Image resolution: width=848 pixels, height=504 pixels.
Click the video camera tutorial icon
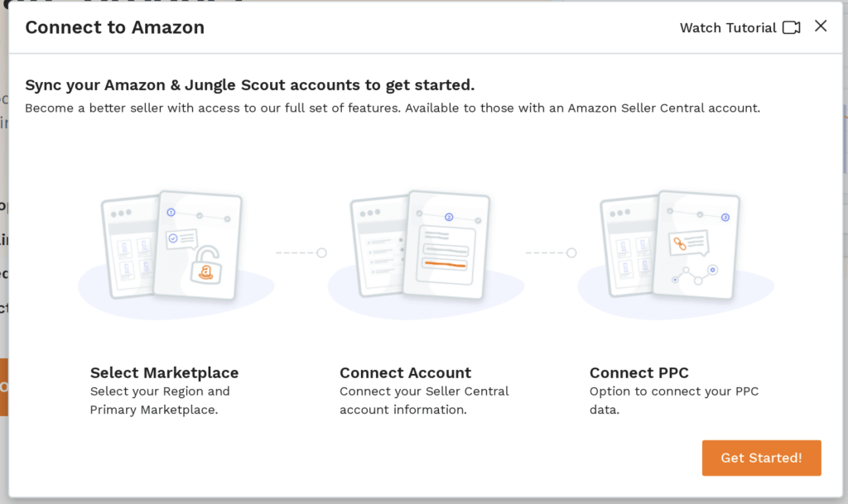[x=791, y=27]
